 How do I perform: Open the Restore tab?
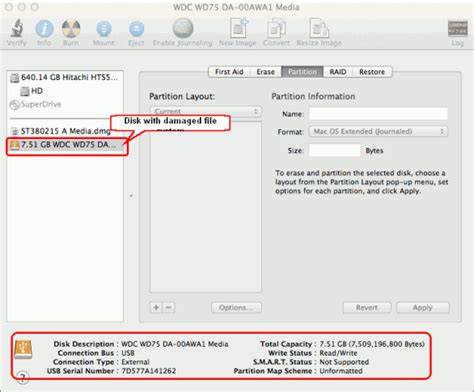(x=372, y=72)
